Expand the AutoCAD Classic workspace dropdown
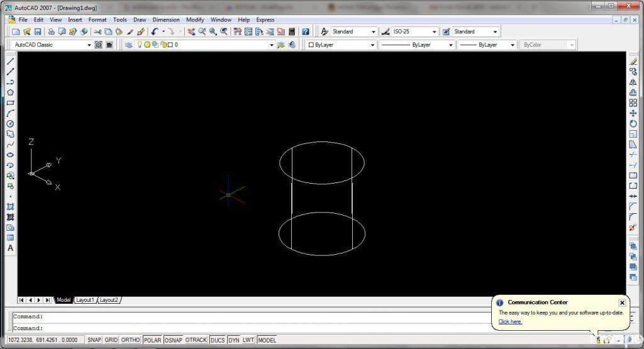644x349 pixels. [89, 45]
